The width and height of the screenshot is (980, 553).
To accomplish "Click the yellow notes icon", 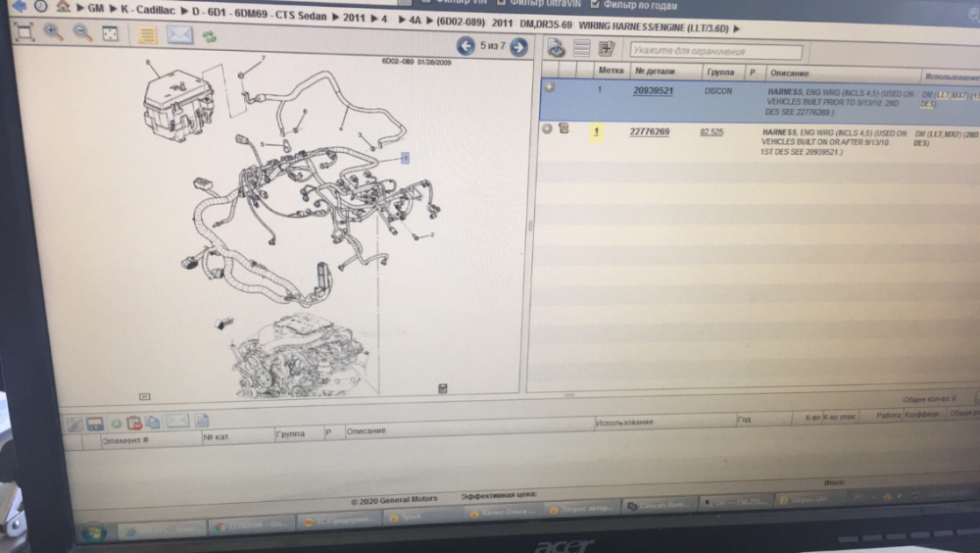I will tap(147, 35).
